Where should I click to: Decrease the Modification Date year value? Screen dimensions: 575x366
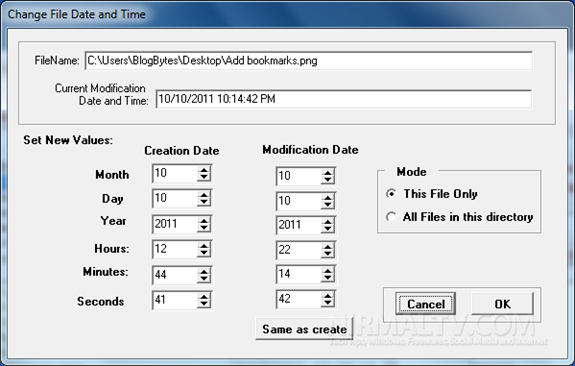click(x=327, y=229)
